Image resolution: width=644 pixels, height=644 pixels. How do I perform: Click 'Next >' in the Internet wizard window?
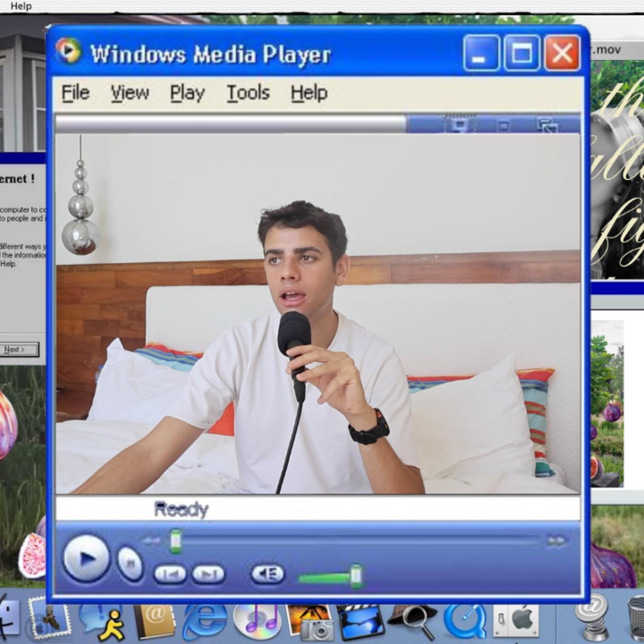[x=18, y=350]
